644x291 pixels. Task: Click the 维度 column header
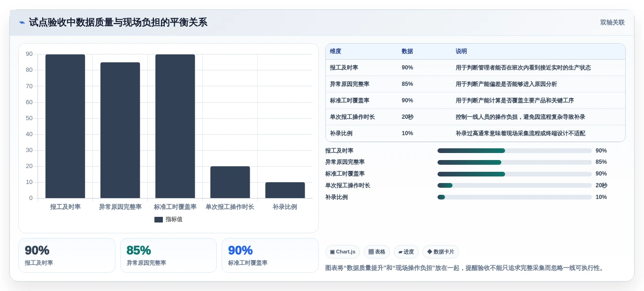coord(336,52)
